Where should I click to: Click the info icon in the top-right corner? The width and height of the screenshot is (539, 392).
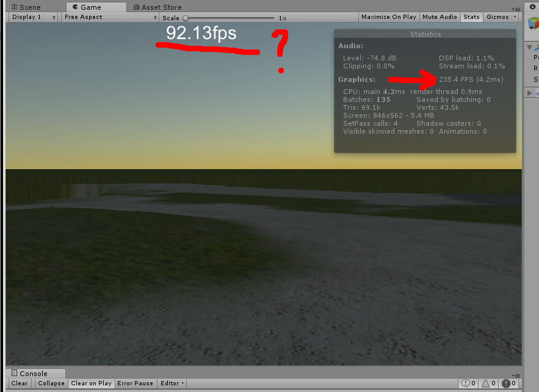532,6
